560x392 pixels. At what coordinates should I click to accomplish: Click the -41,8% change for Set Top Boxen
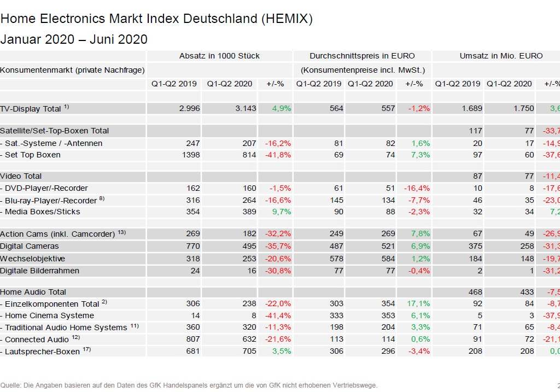tap(277, 155)
